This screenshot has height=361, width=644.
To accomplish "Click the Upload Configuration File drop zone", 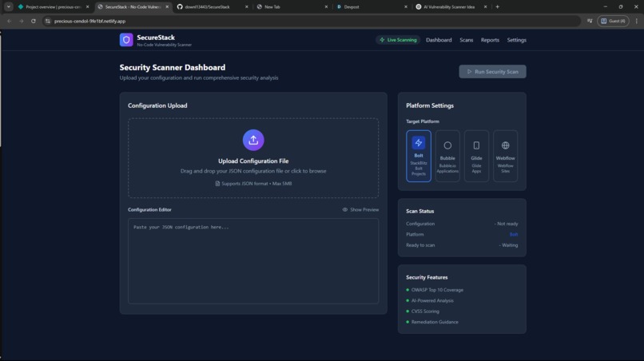I will (x=253, y=158).
